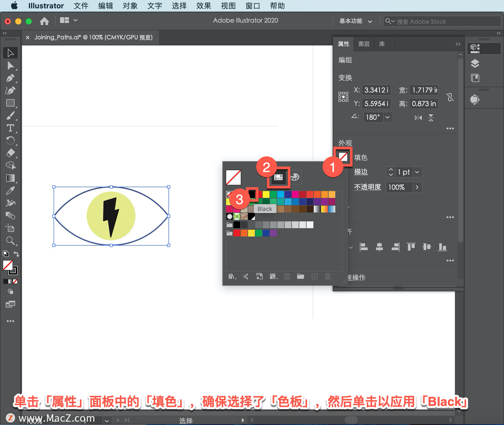Click the 描边 stroke label link
This screenshot has width=504, height=425.
(x=361, y=172)
